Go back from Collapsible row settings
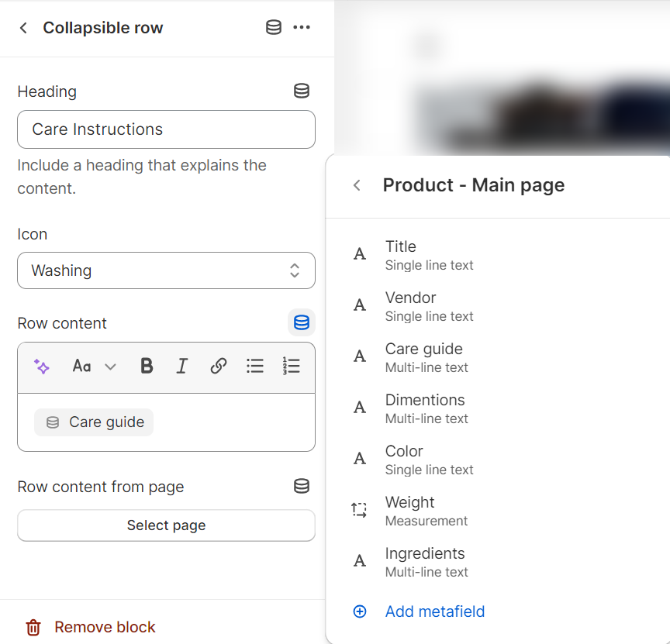 [x=23, y=27]
